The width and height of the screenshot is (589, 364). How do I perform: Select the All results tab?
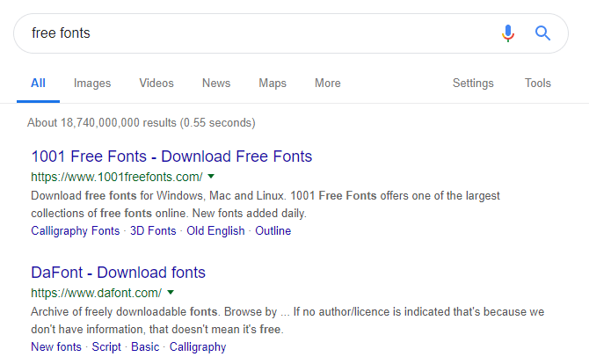click(38, 83)
